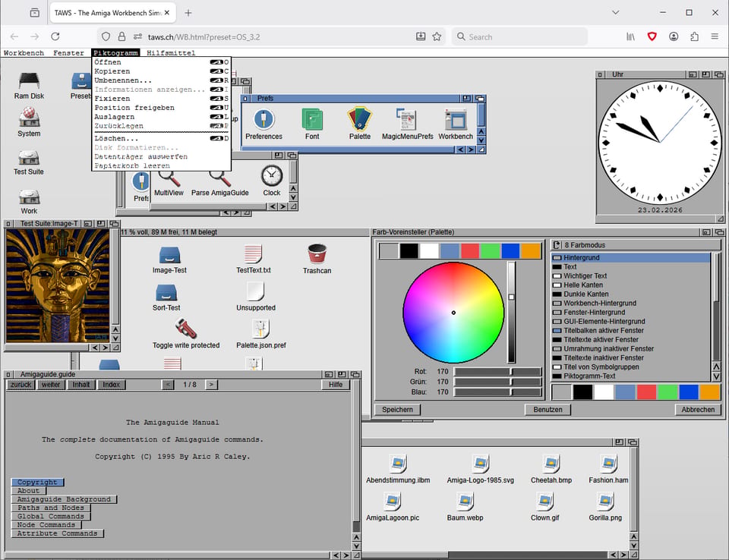This screenshot has height=560, width=729.
Task: Open the Amigaguide Background link
Action: (x=64, y=499)
